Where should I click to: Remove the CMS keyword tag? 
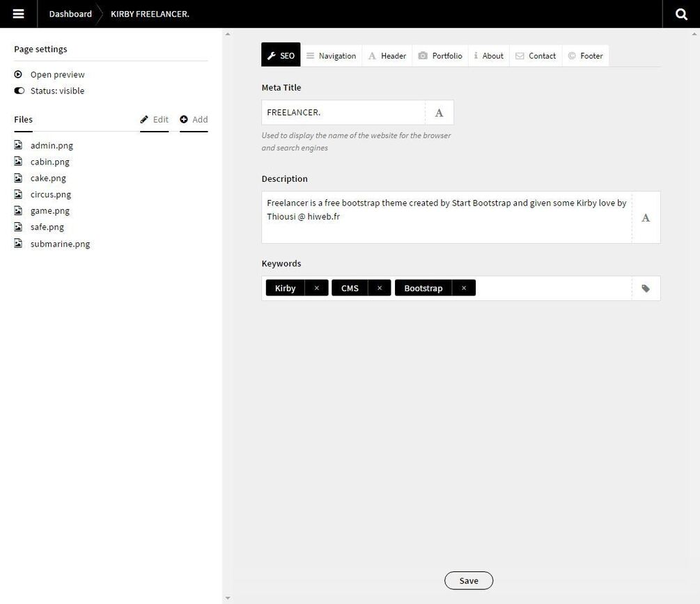point(380,288)
